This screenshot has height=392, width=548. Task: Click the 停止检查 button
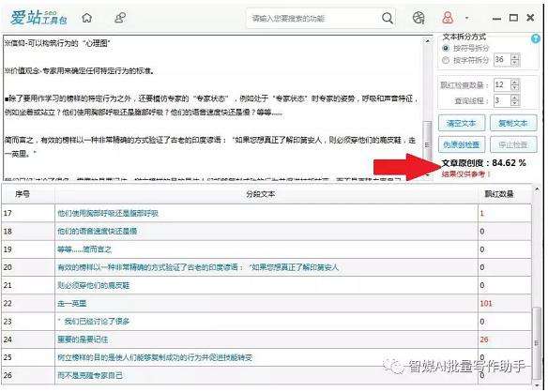[x=513, y=144]
